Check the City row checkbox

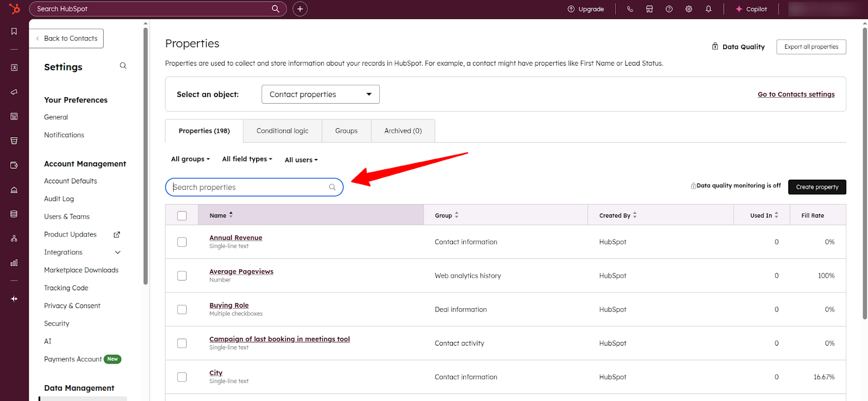[x=182, y=377]
